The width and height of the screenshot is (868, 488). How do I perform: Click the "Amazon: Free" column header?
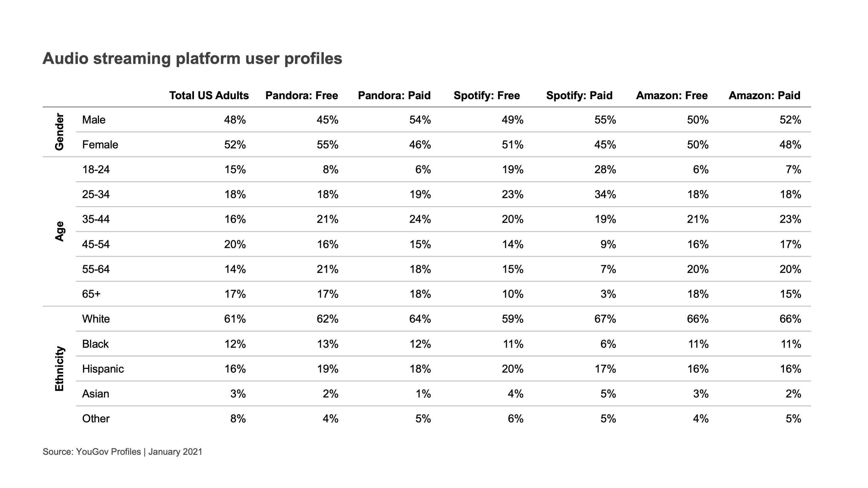click(671, 96)
